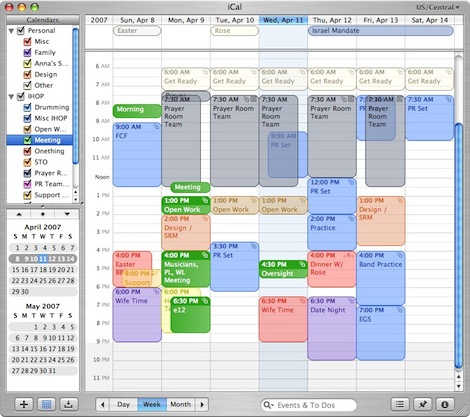Select the 12:00 PM PR Set Thursday event
This screenshot has height=417, width=470.
point(332,196)
